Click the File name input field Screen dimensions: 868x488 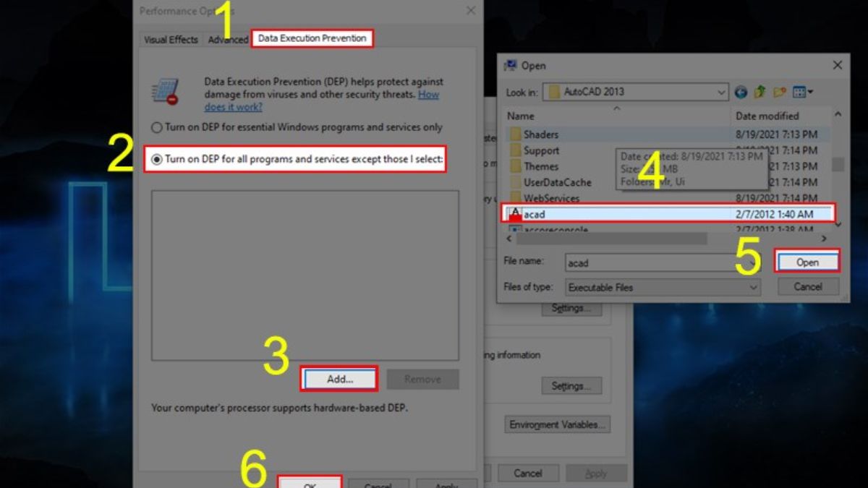651,263
